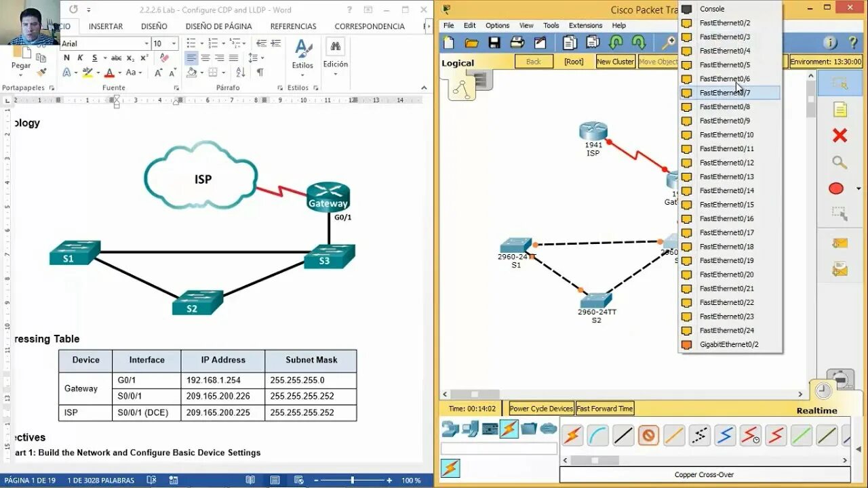Click the New Cluster button

pyautogui.click(x=615, y=62)
